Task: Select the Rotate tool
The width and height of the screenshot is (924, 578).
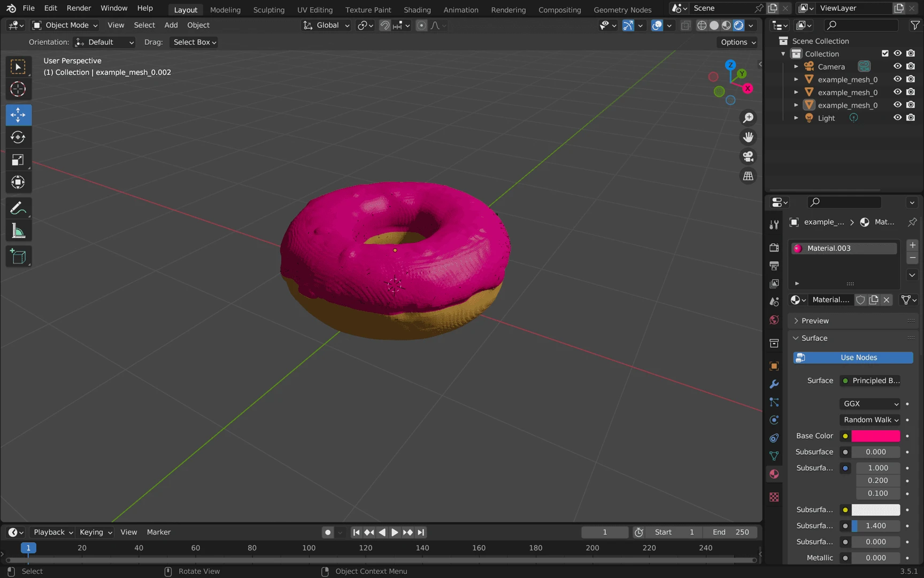Action: tap(18, 137)
